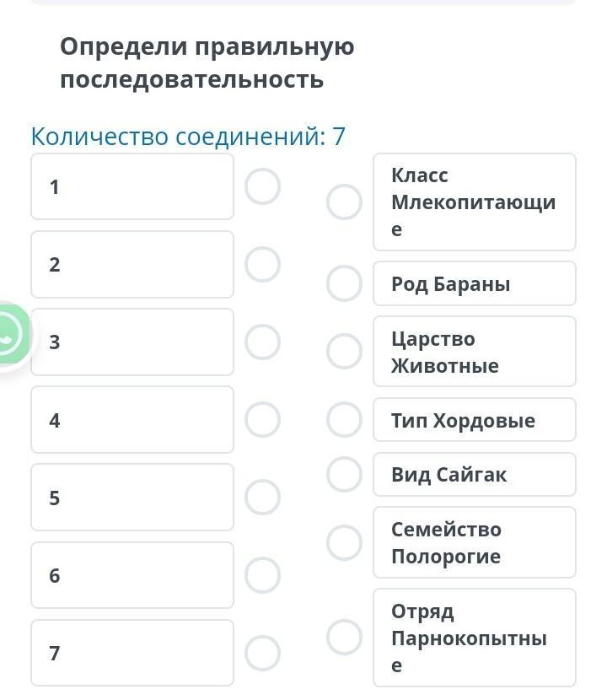Select the connector circle beside number 7
Screen dimensions: 607x700
click(x=262, y=652)
